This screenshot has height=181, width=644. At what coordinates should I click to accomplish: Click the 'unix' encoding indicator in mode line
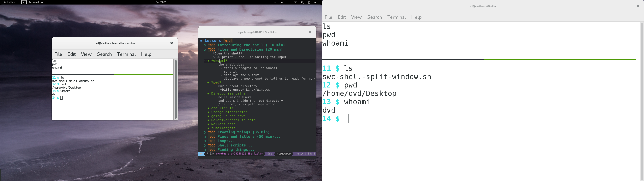pyautogui.click(x=300, y=154)
